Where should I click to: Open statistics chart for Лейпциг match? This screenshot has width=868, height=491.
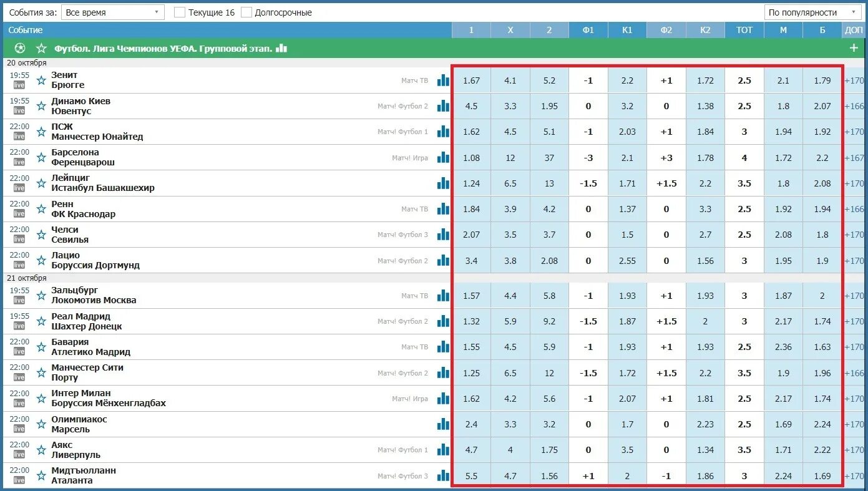pyautogui.click(x=443, y=183)
